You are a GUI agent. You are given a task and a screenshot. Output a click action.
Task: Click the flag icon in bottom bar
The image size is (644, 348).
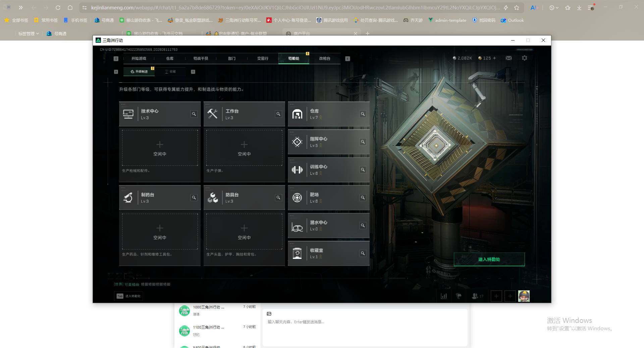[459, 296]
